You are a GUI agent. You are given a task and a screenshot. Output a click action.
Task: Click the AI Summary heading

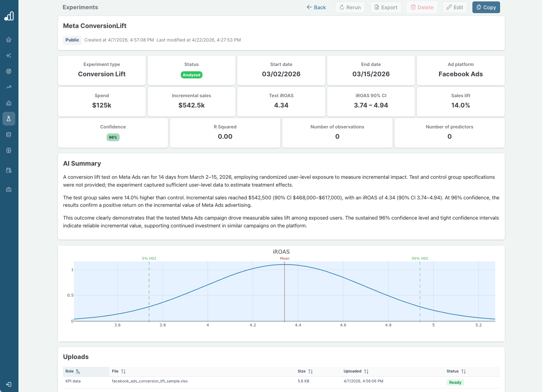(82, 164)
